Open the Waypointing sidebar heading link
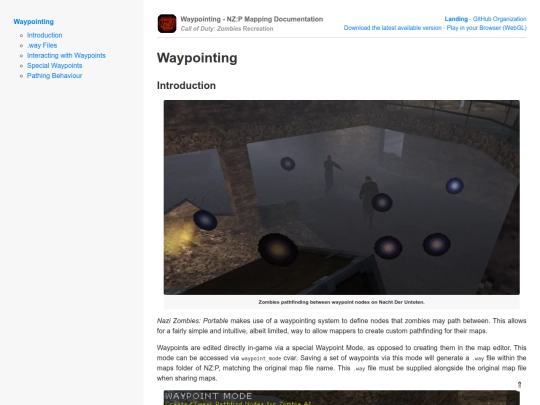Screen dimensions: 540x405 pos(33,22)
